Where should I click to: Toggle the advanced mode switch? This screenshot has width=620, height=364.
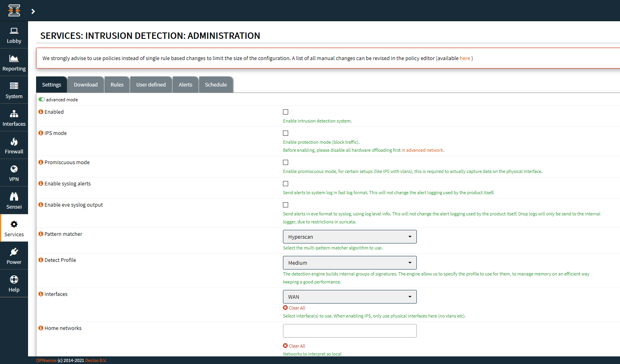click(x=42, y=99)
